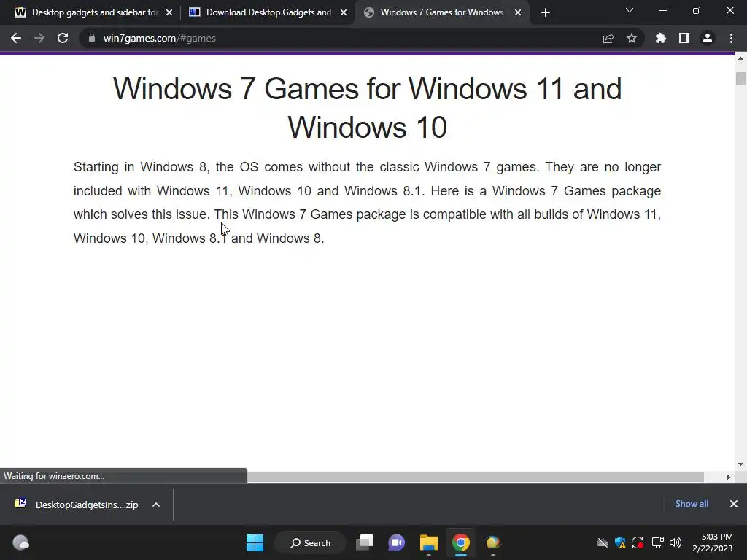The image size is (747, 560).
Task: Open the volume speaker tray icon
Action: point(676,542)
